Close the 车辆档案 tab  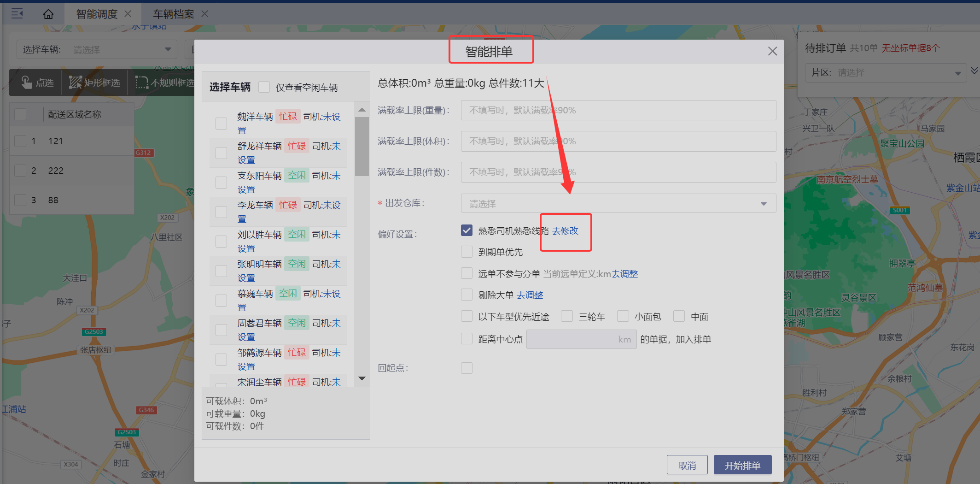tap(205, 14)
